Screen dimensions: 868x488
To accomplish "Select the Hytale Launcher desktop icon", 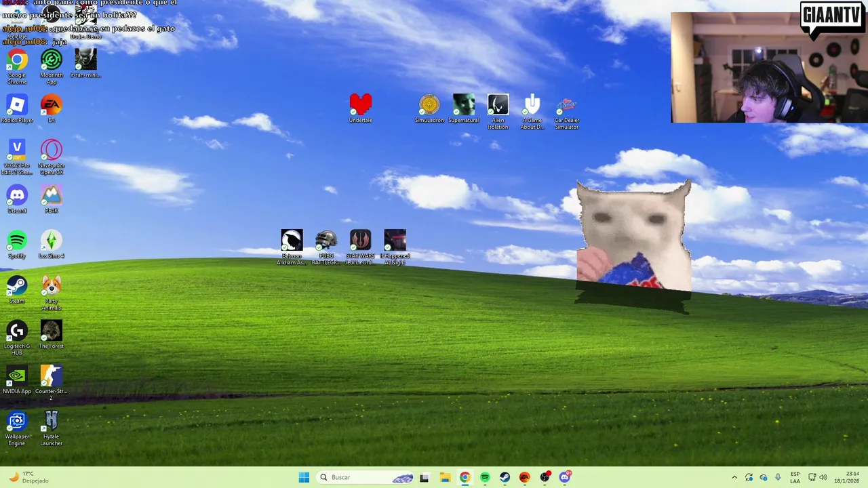I will coord(52,429).
